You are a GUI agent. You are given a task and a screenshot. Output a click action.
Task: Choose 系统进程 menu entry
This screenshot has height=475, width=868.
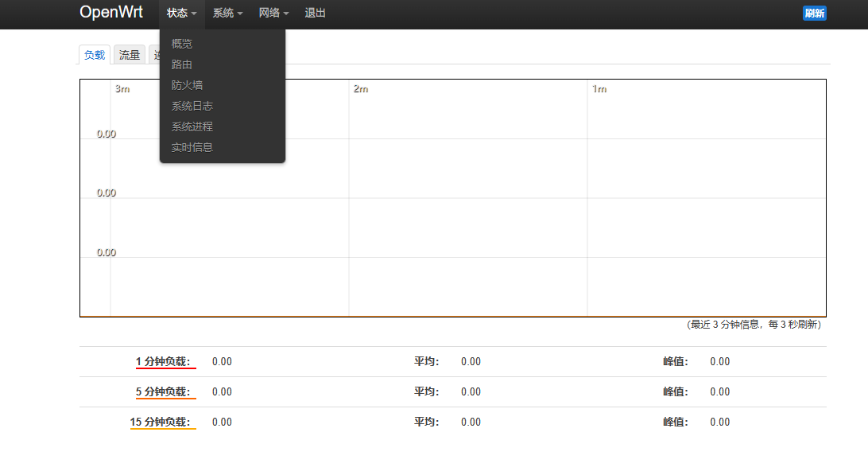pos(222,127)
